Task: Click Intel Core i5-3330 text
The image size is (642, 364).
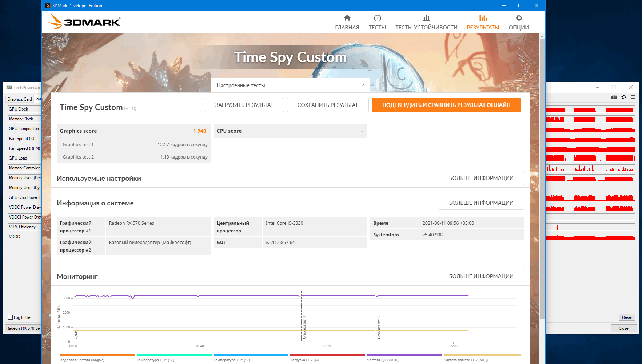Action: 284,223
